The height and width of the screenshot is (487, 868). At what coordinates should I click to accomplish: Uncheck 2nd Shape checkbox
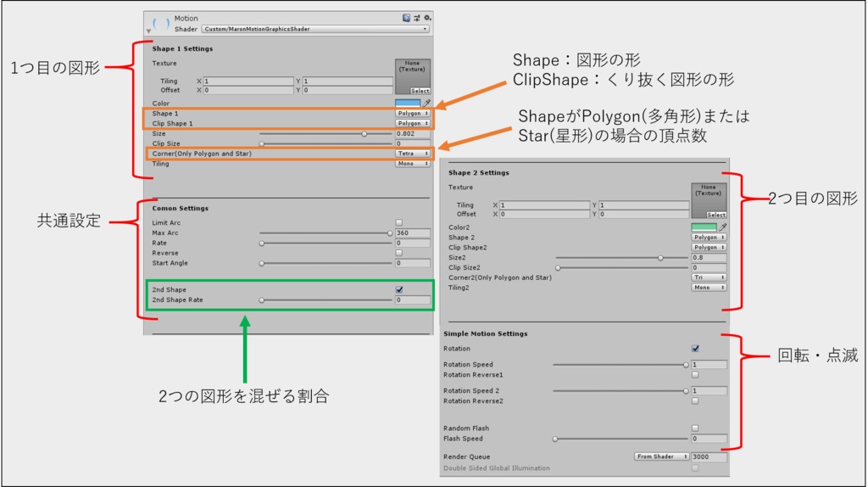point(399,289)
